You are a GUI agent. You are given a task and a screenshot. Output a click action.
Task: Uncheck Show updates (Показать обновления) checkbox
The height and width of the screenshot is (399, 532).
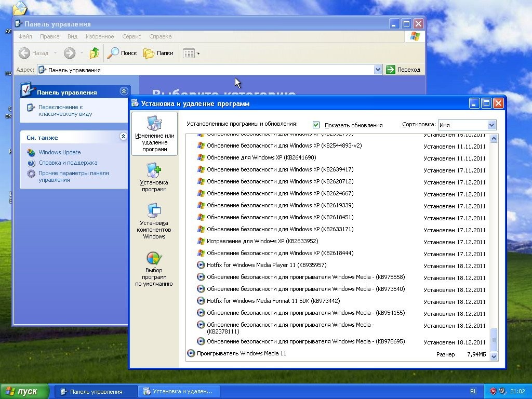tap(316, 125)
